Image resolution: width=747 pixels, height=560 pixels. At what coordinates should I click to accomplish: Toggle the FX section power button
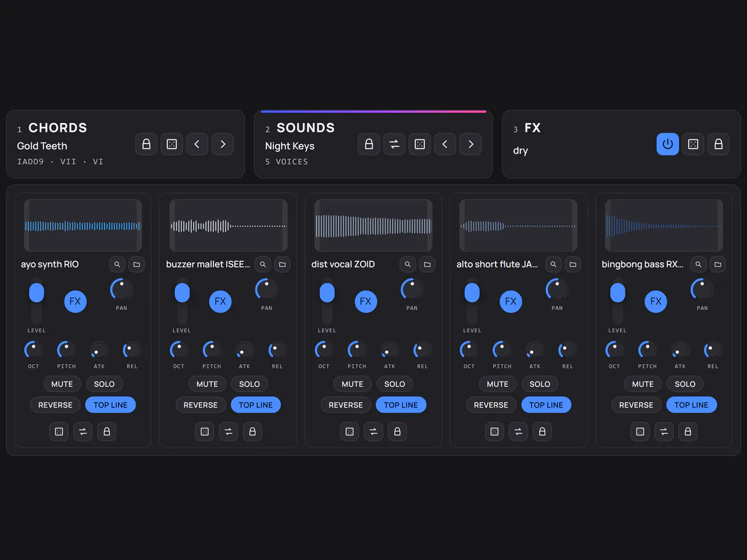[x=667, y=144]
